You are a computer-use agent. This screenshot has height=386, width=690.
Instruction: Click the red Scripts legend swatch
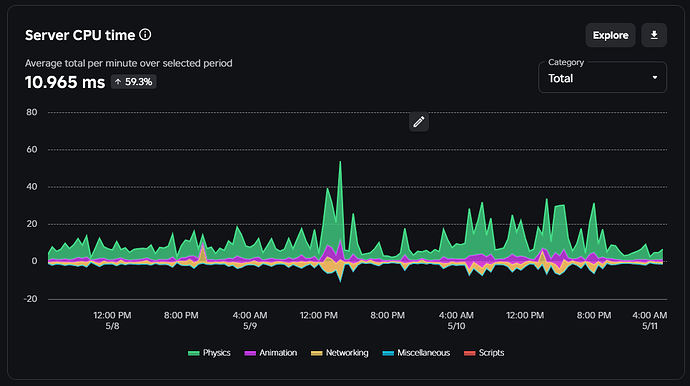pyautogui.click(x=470, y=353)
